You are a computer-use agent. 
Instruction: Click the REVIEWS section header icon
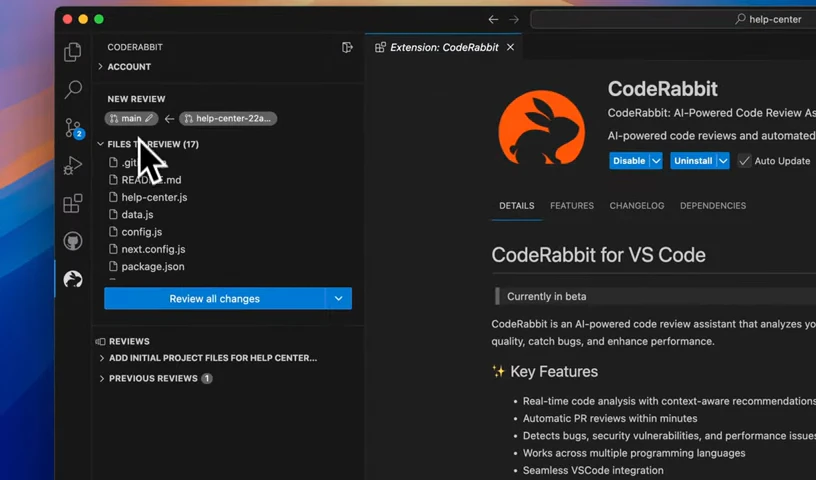(100, 342)
